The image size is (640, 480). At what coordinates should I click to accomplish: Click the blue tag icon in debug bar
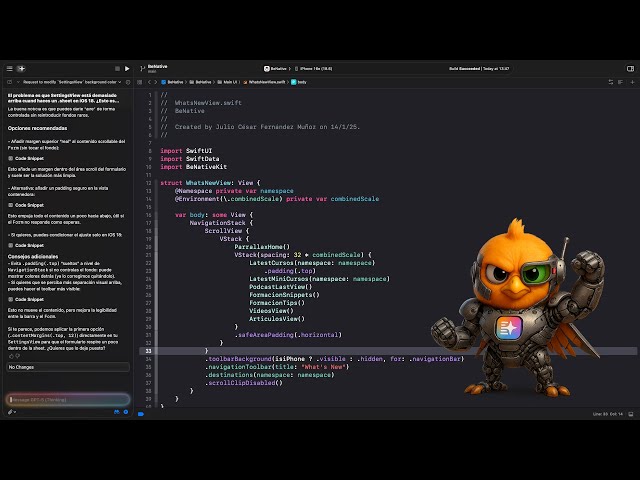(x=141, y=414)
